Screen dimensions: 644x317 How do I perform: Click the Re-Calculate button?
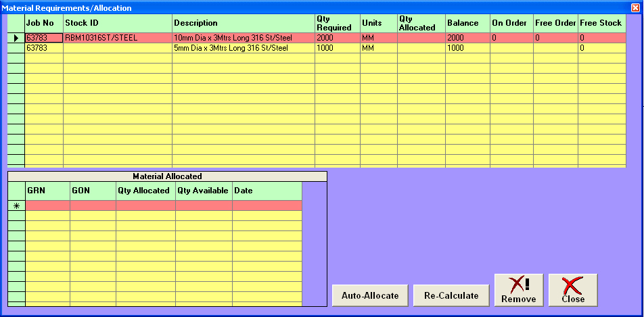click(x=451, y=295)
